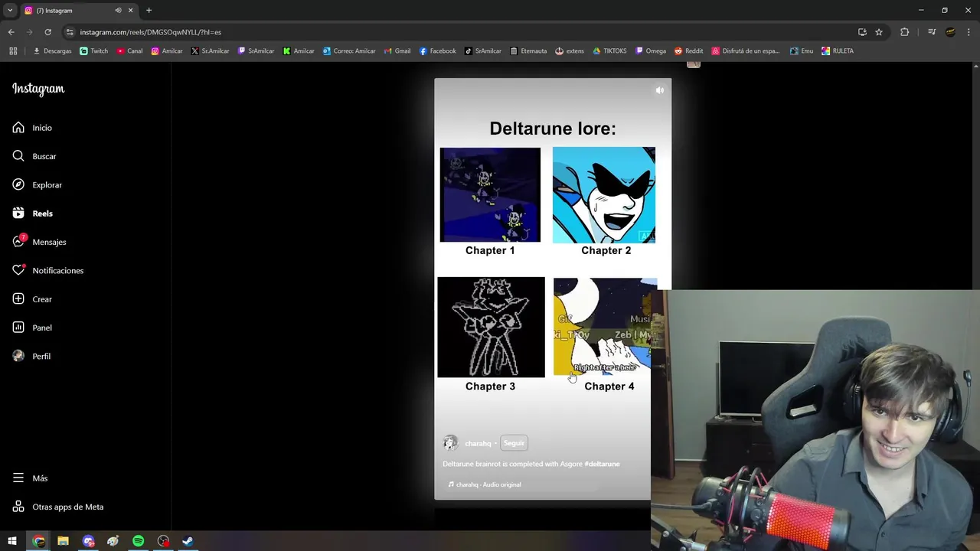
Task: Open OBS Studio from the taskbar
Action: [163, 541]
